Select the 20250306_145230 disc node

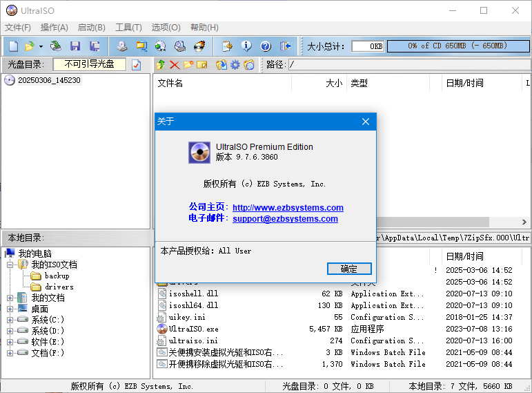point(49,80)
